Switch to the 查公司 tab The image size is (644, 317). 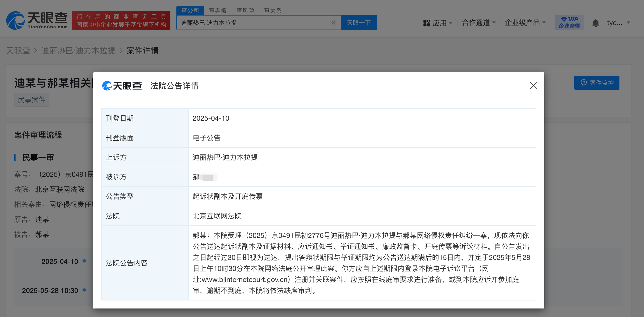coord(190,11)
